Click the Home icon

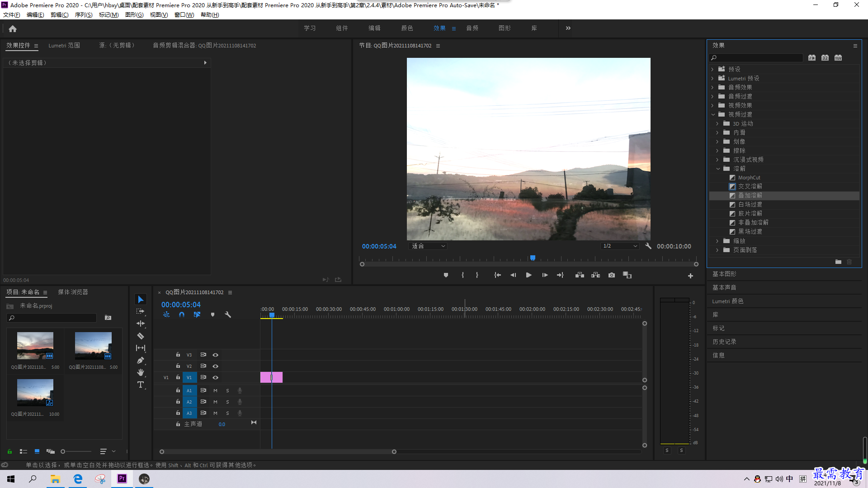[x=13, y=28]
